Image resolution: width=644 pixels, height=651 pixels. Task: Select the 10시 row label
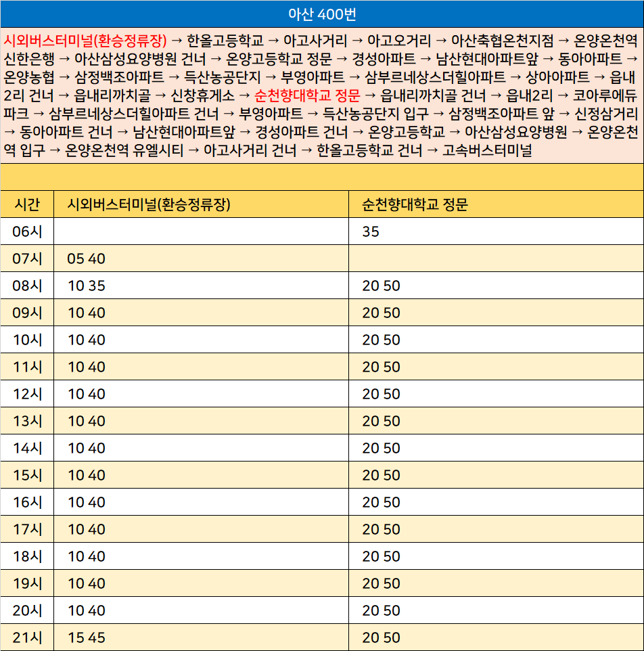pos(27,340)
